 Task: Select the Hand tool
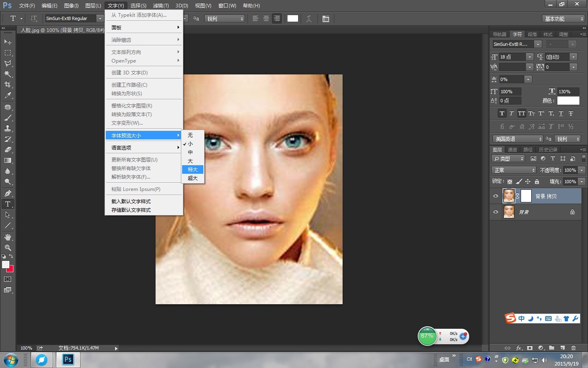tap(8, 237)
